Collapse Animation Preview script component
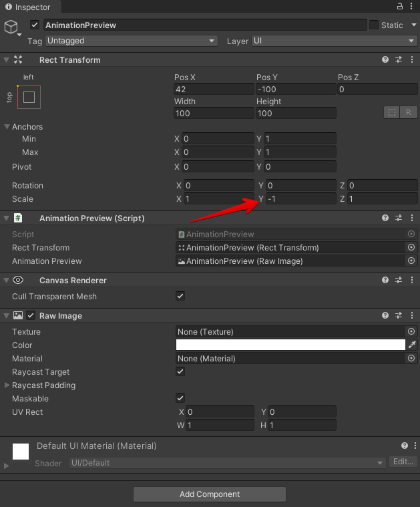Image resolution: width=420 pixels, height=507 pixels. [6, 218]
